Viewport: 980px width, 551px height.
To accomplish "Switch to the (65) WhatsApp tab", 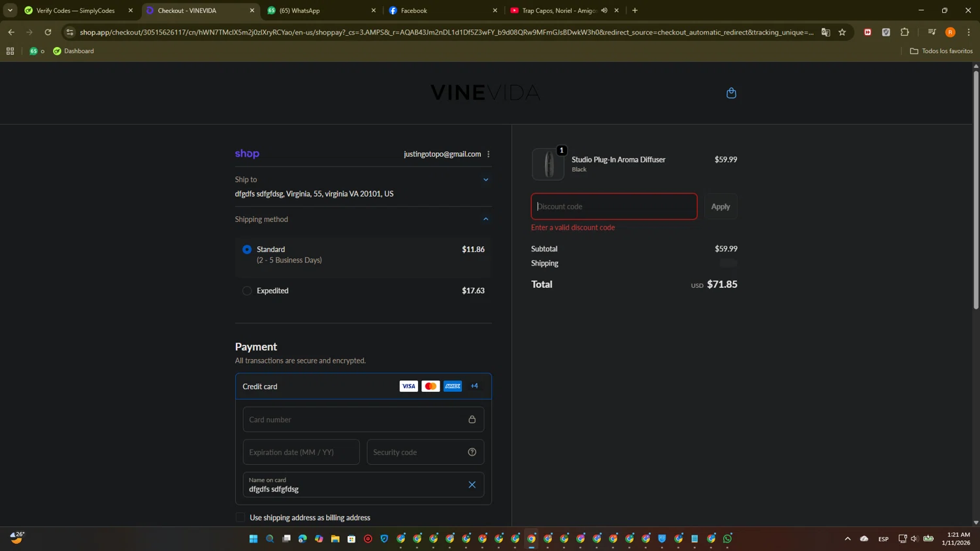I will tap(321, 10).
